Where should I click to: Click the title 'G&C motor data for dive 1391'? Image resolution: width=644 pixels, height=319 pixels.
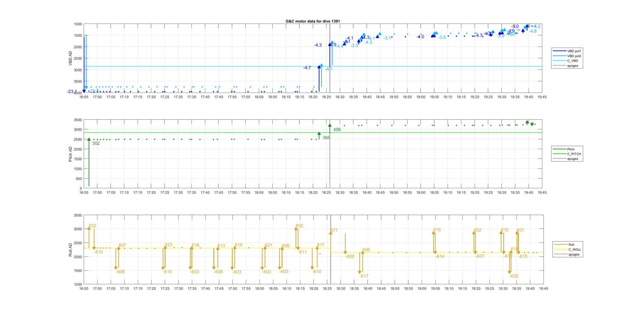[x=313, y=21]
